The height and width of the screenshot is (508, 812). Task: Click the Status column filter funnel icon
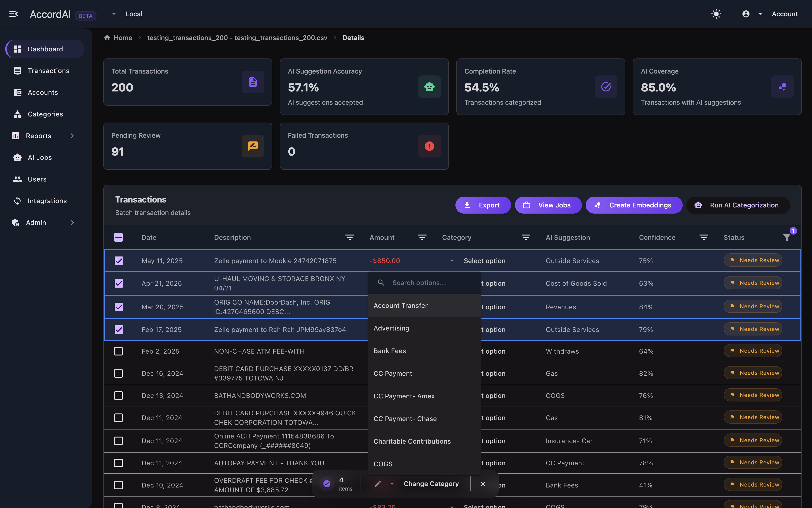pos(787,238)
